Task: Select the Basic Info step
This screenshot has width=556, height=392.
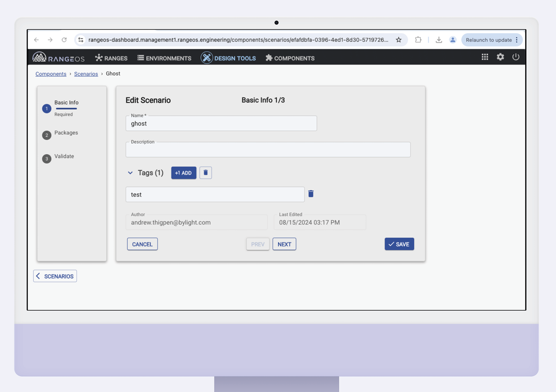Action: point(61,108)
